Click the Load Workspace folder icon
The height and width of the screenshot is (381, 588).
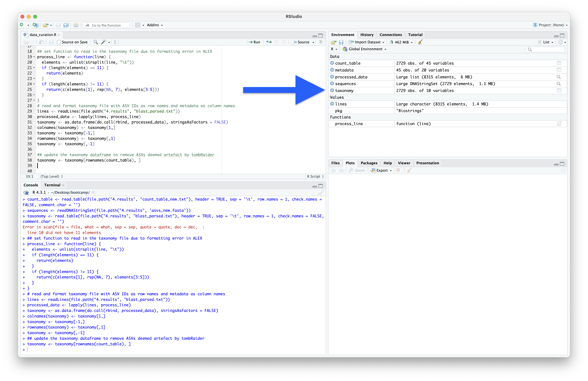click(333, 42)
